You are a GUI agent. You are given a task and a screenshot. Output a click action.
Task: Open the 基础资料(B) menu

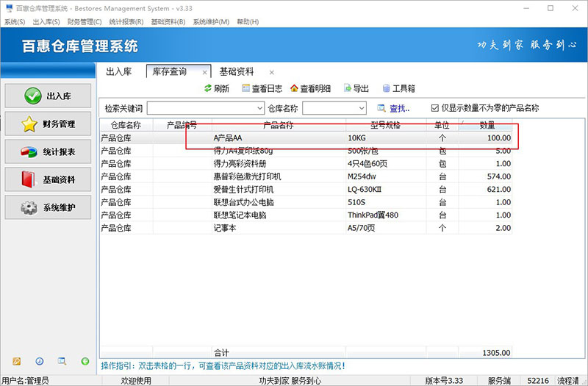click(168, 22)
